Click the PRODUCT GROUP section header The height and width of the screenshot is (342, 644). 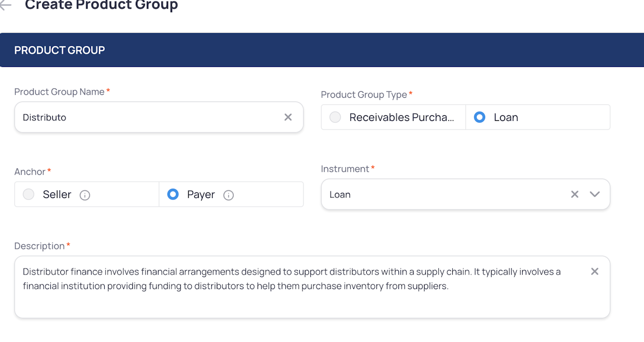(59, 50)
